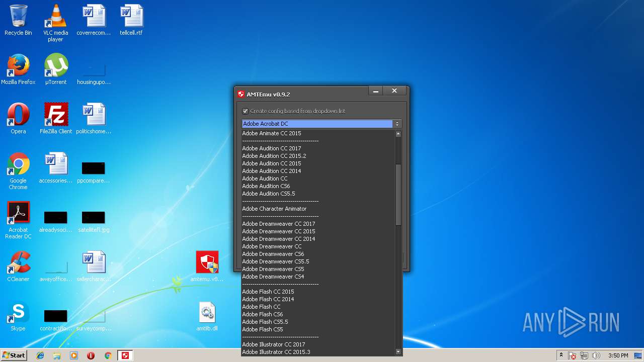
Task: Show hidden system tray icons
Action: [561, 355]
